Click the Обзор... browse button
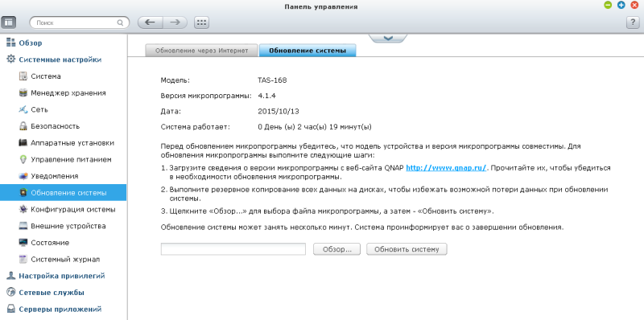The width and height of the screenshot is (644, 320). point(336,249)
